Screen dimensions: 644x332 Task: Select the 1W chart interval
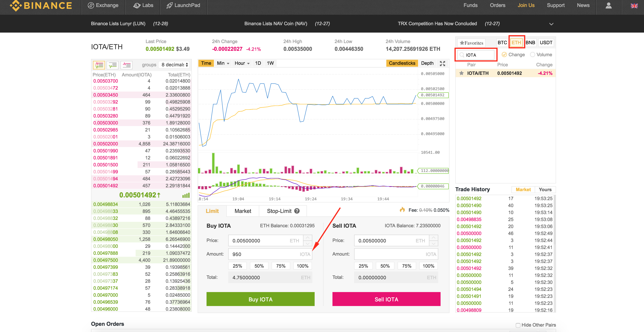[270, 63]
